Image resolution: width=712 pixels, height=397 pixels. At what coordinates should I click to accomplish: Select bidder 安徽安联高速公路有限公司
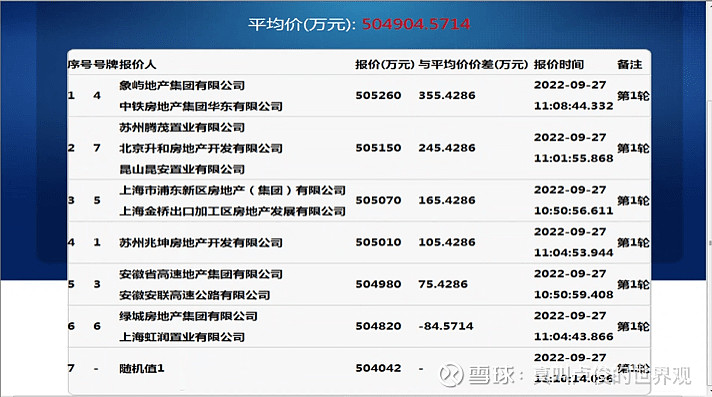[x=194, y=295]
